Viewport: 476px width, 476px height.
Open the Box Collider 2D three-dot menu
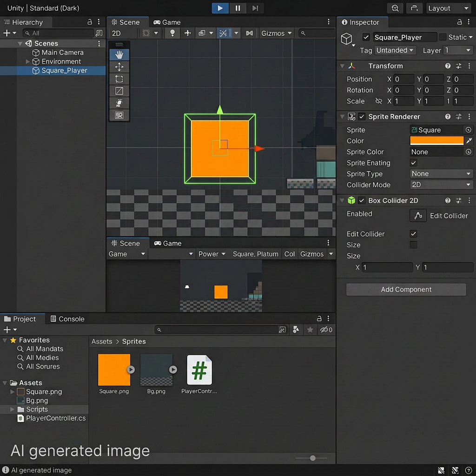(469, 200)
